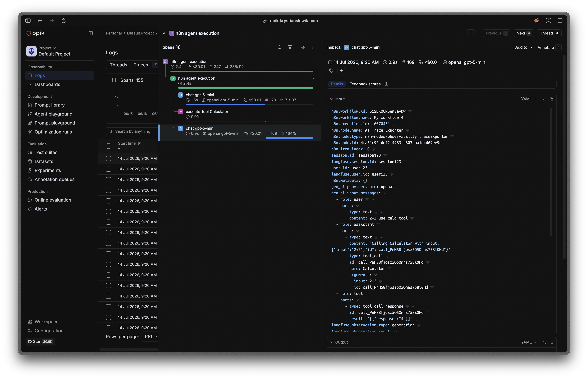Reload the page with refresh icon
This screenshot has height=379, width=588.
pyautogui.click(x=64, y=21)
